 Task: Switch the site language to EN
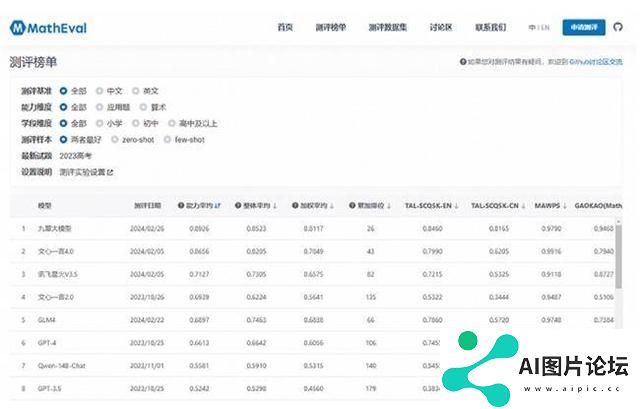click(545, 27)
